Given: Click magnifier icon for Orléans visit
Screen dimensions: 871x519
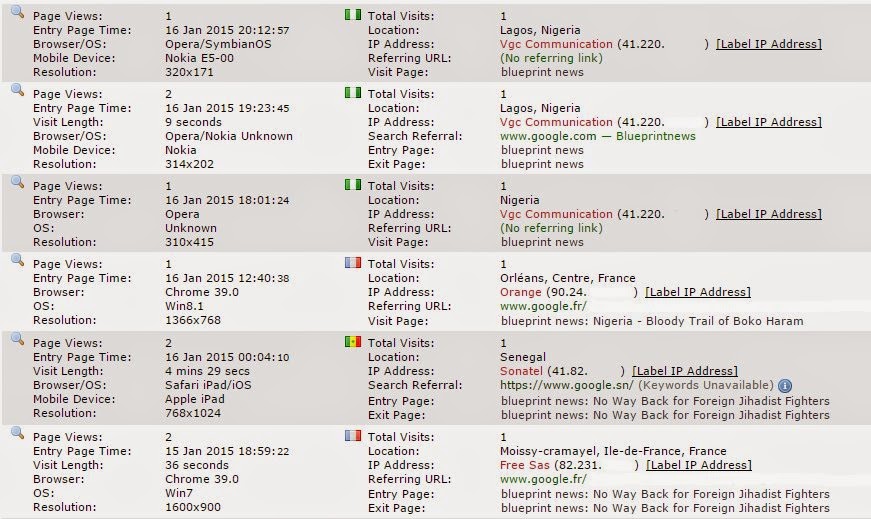Looking at the screenshot, I should [17, 260].
